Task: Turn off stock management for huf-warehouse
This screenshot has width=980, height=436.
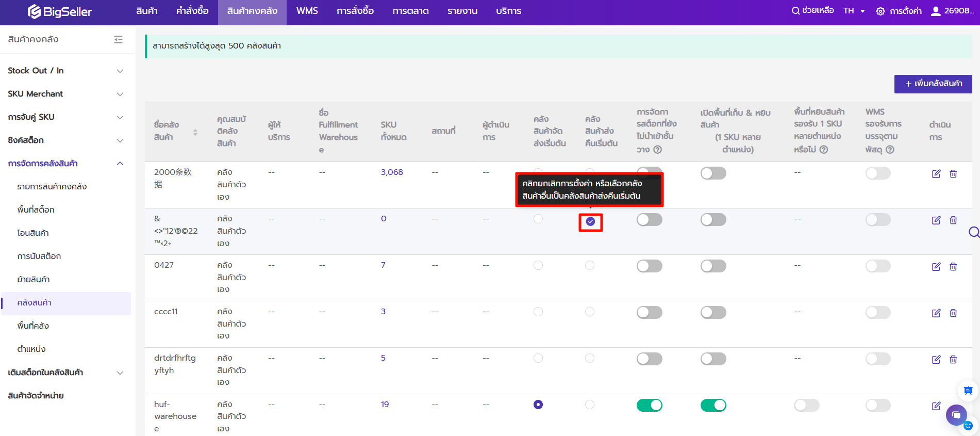Action: (650, 406)
